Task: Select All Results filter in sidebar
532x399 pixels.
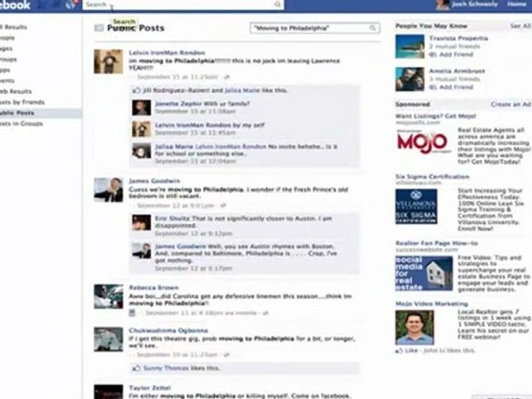Action: coord(13,27)
